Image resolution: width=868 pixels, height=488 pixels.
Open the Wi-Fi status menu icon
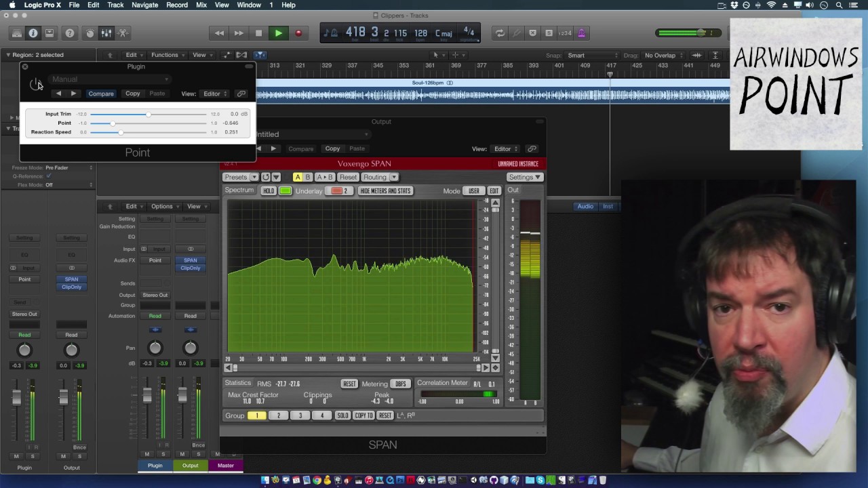tap(771, 5)
